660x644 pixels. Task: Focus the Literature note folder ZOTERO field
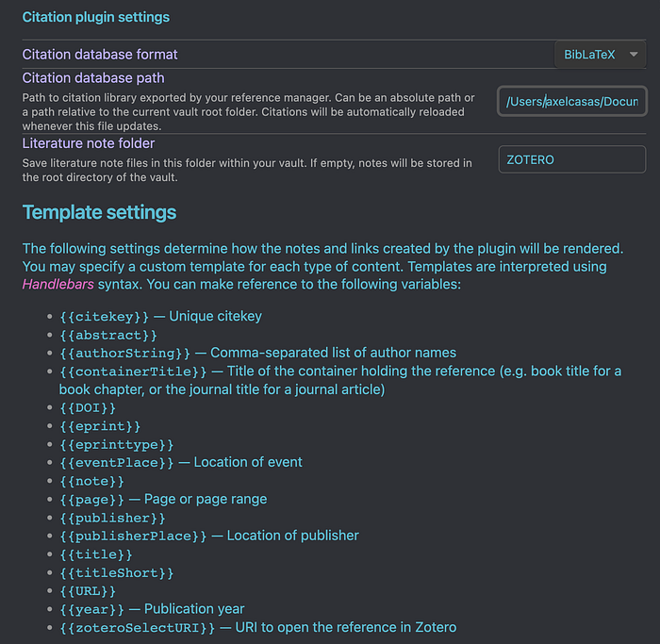tap(571, 159)
